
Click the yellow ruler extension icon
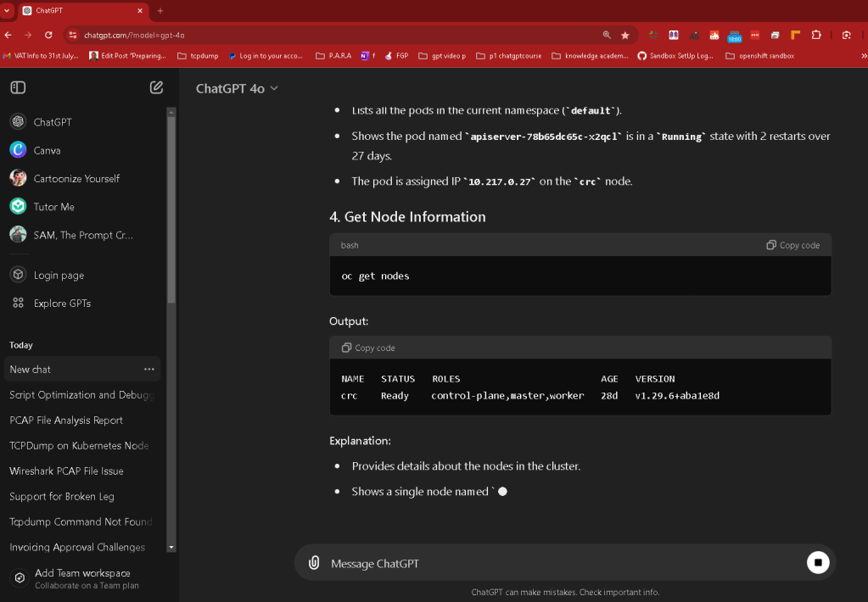(x=796, y=35)
